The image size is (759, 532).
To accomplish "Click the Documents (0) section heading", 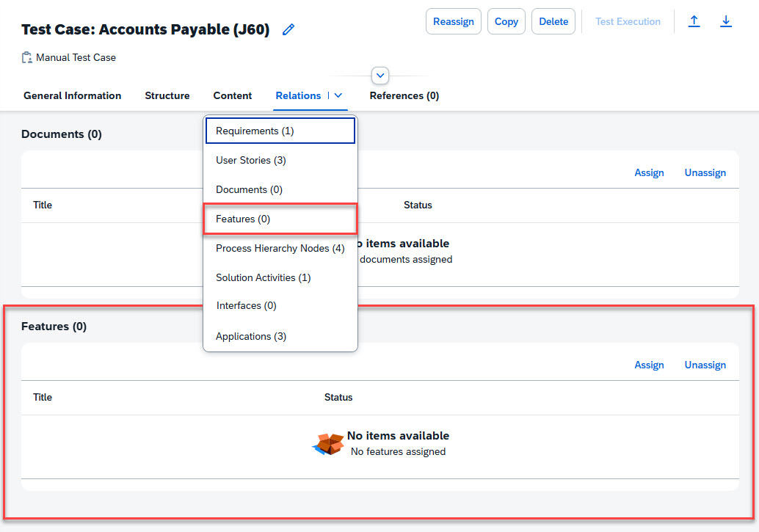I will pyautogui.click(x=62, y=134).
